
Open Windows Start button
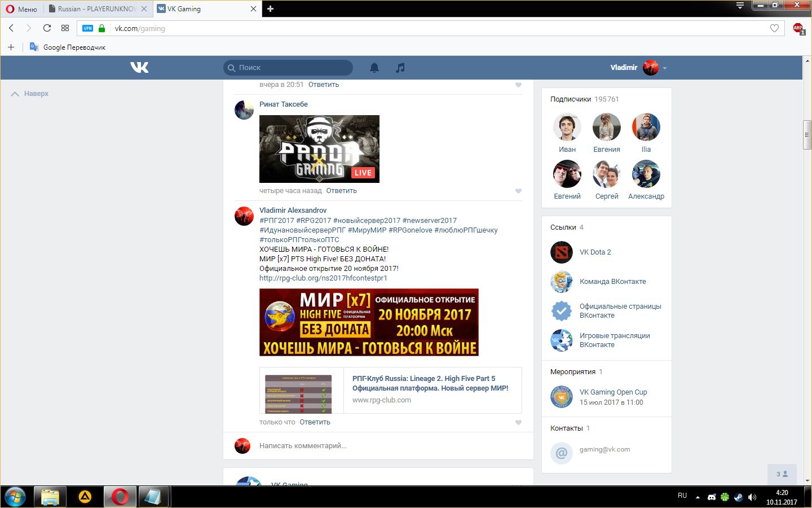point(15,497)
